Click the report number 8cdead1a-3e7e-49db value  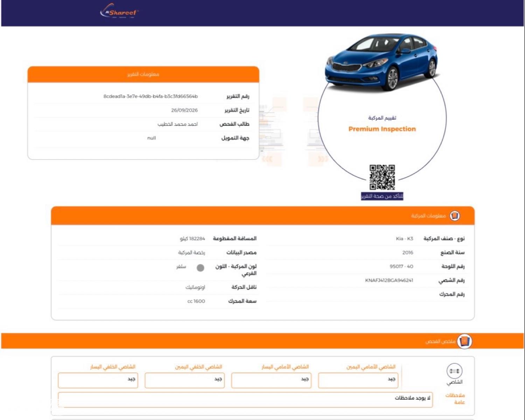click(x=150, y=96)
